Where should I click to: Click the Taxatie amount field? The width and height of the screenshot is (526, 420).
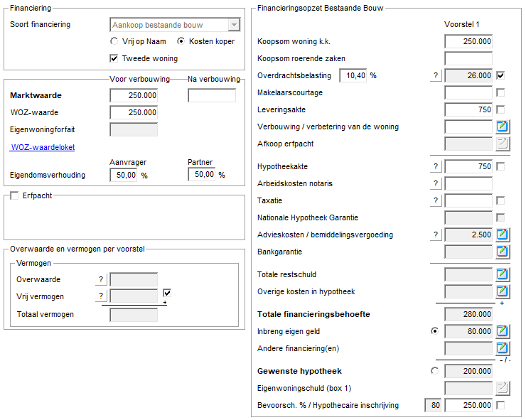coord(468,200)
